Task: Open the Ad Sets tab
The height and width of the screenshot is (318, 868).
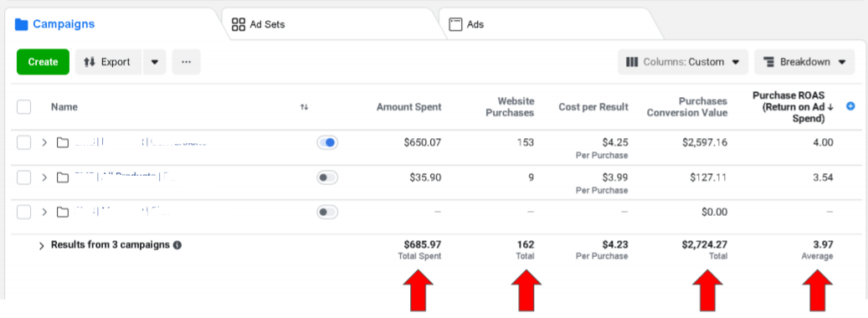Action: [258, 24]
